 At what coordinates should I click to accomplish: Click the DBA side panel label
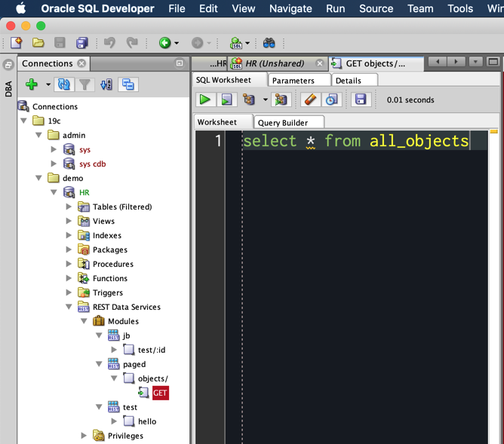point(8,89)
